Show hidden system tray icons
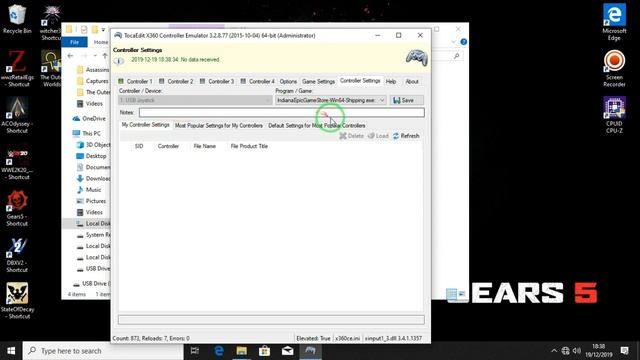Screen dimensions: 640x360 (x=554, y=351)
